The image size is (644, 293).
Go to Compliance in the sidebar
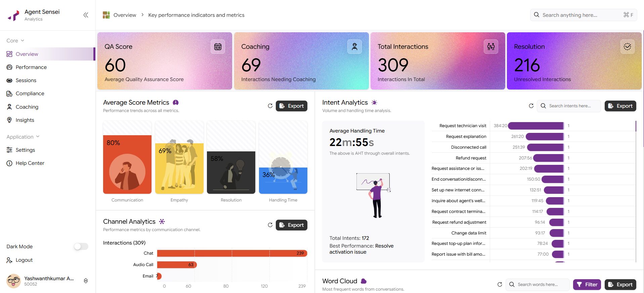point(30,94)
